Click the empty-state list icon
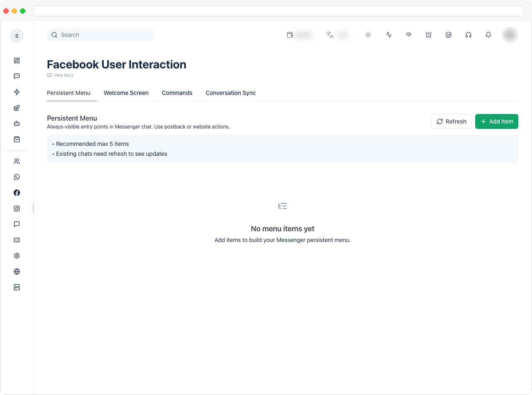This screenshot has height=395, width=532. pos(283,206)
